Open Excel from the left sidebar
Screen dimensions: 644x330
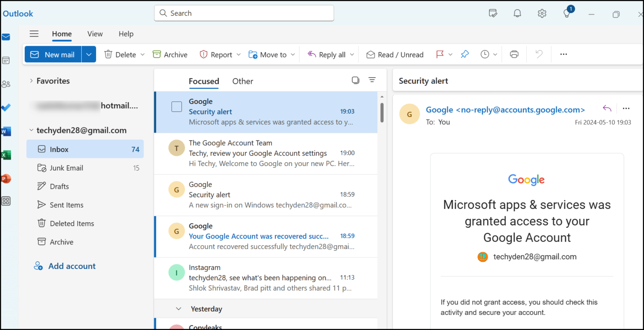(6, 155)
